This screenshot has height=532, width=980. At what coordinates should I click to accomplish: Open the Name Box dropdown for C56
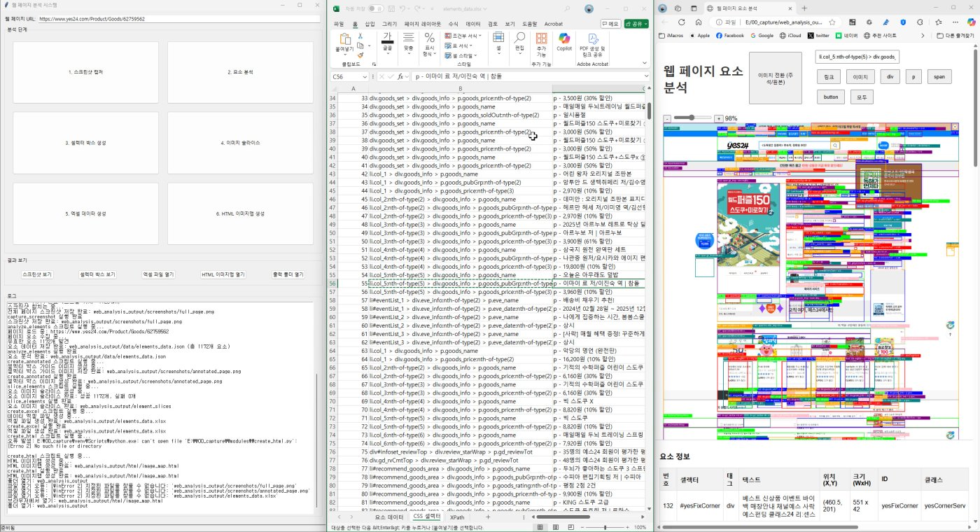click(x=365, y=76)
